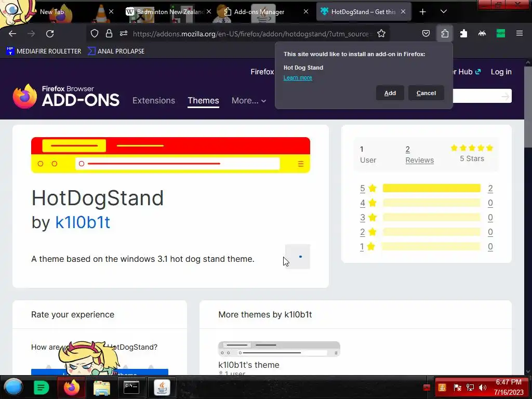Open Learn more link in install popup
The image size is (532, 399).
(x=298, y=78)
